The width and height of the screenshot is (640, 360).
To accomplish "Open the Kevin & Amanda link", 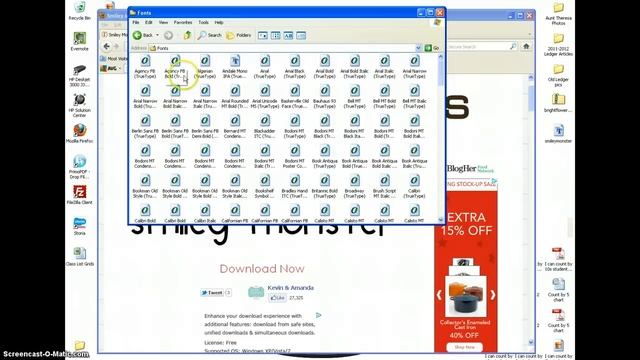I will [291, 288].
